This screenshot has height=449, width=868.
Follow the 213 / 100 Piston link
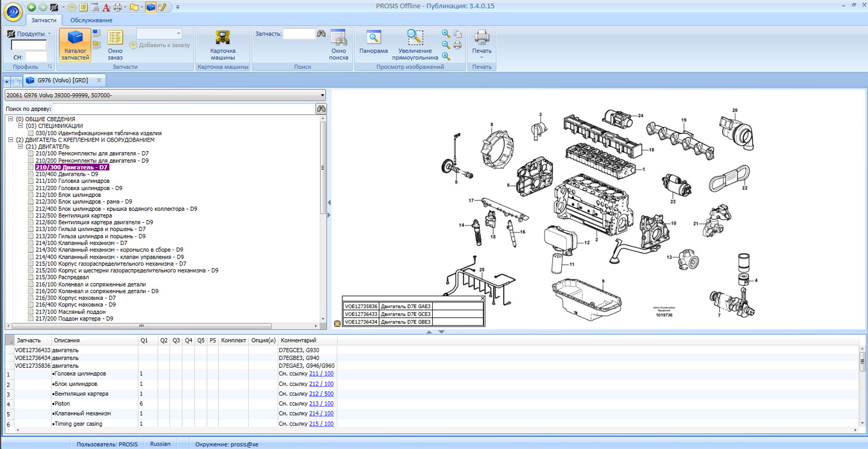pos(321,403)
